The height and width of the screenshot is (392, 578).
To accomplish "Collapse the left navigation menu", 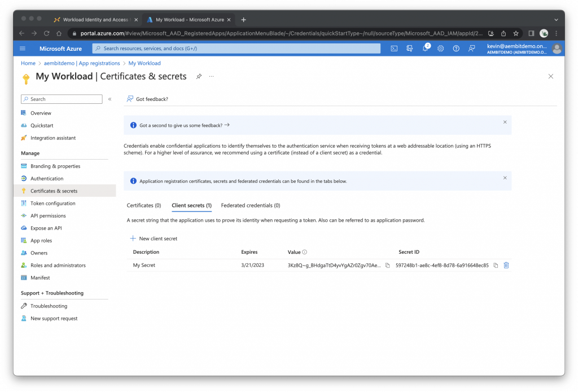I will 110,99.
